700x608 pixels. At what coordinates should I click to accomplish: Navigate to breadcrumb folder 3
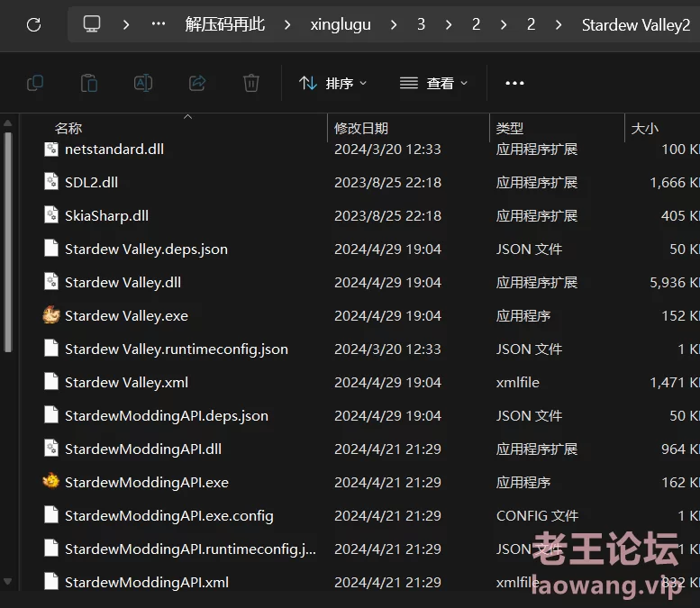tap(421, 24)
